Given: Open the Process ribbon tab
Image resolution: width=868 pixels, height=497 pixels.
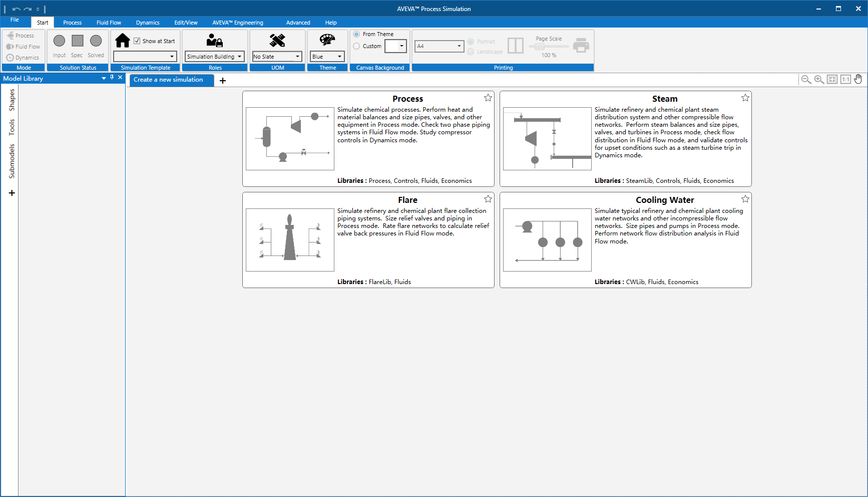Looking at the screenshot, I should coord(73,23).
